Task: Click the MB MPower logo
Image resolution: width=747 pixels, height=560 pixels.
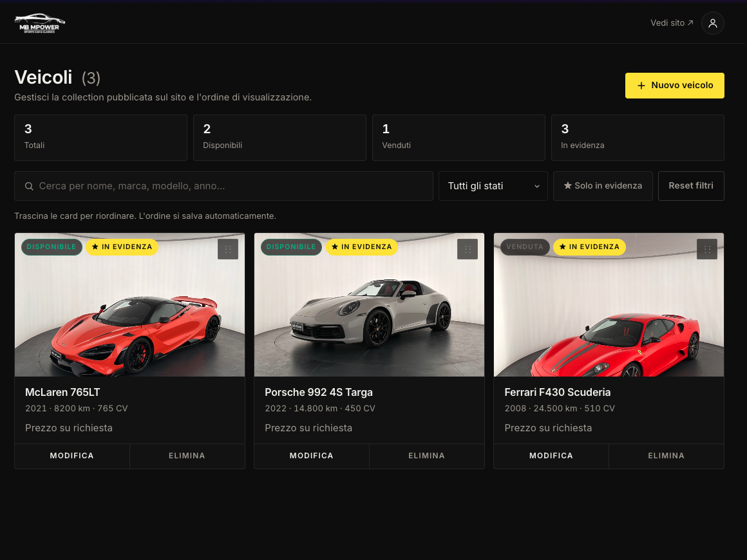Action: click(39, 23)
